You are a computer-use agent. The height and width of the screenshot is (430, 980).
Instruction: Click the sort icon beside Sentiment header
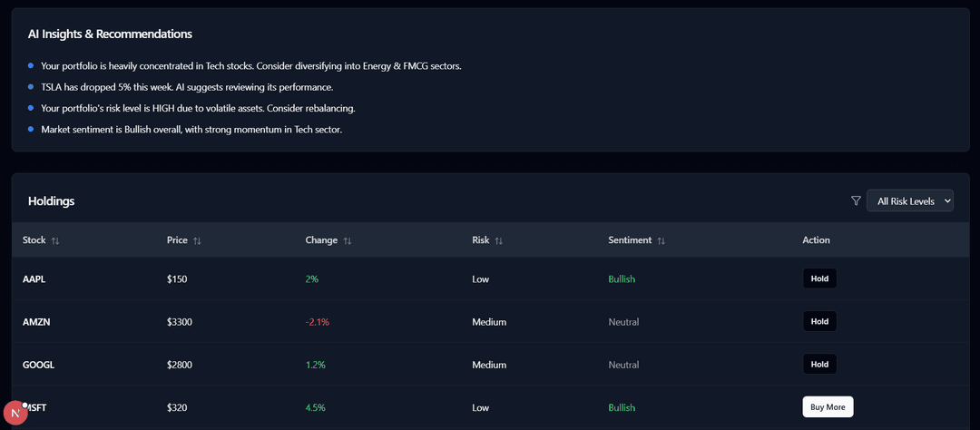coord(661,240)
